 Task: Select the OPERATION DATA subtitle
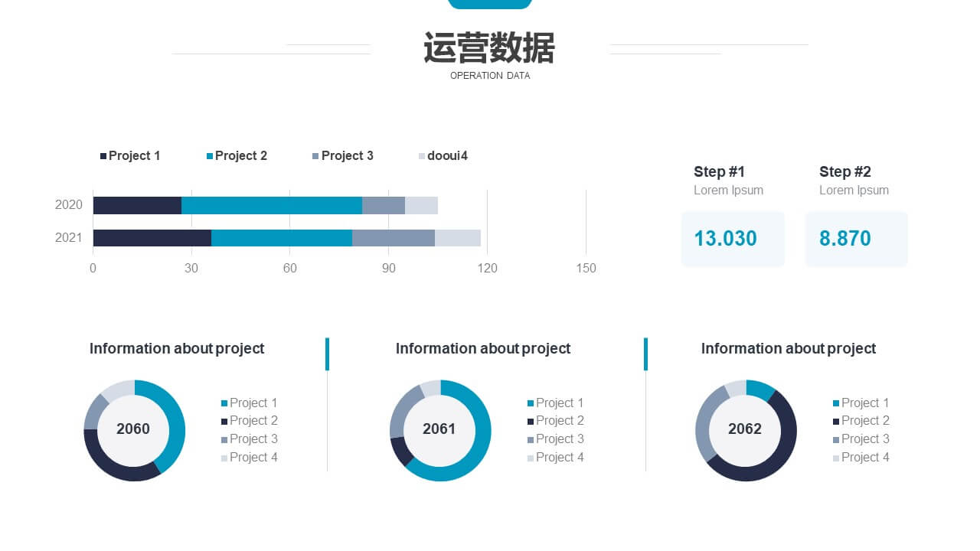(490, 76)
